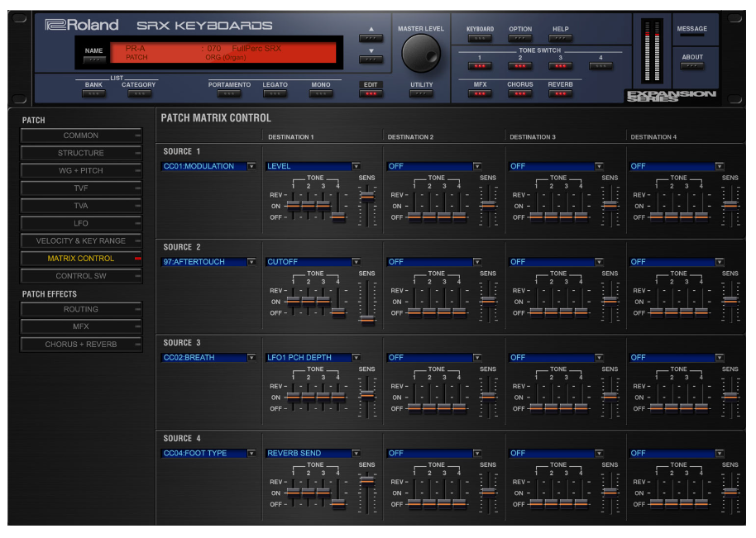Viewport: 756px width, 538px height.
Task: Select the MATRIX CONTROL page
Action: coord(81,259)
